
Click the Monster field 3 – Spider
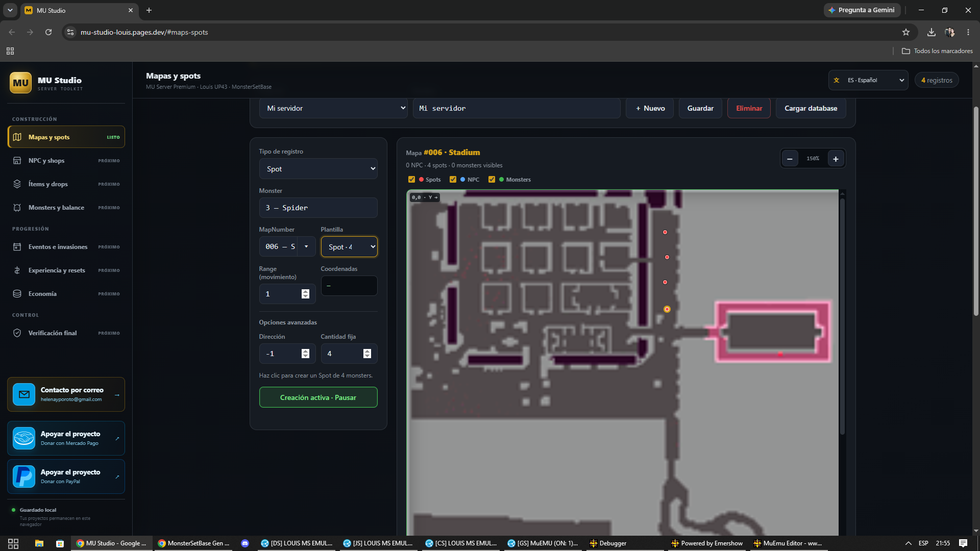tap(318, 208)
